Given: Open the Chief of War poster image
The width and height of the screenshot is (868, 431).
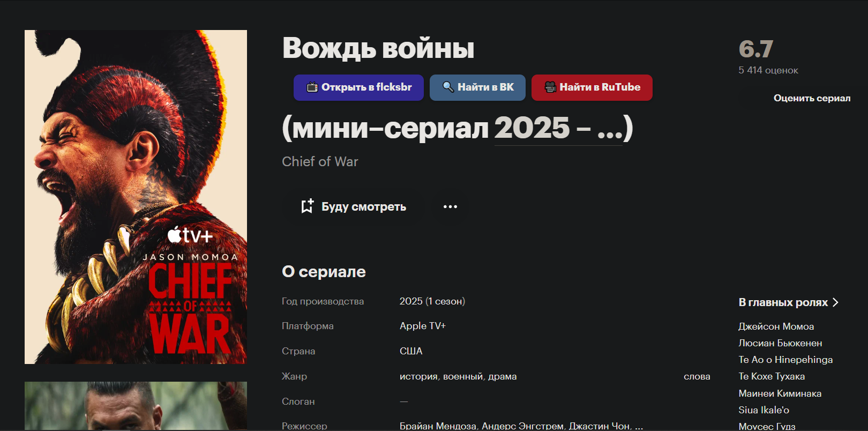Looking at the screenshot, I should [136, 197].
